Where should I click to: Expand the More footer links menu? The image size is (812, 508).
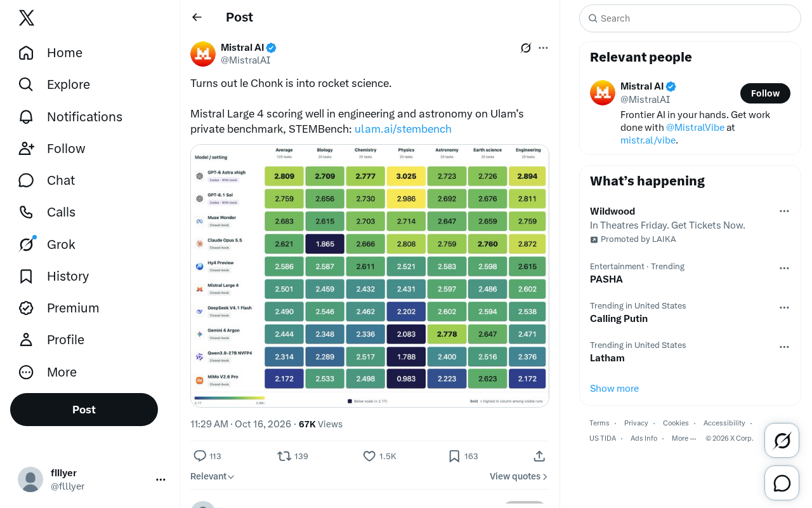pos(684,438)
